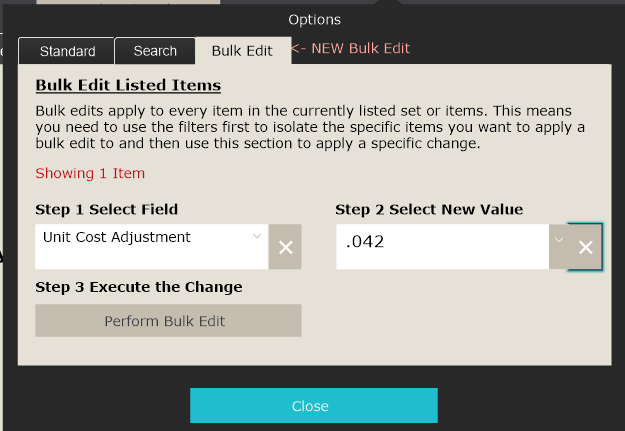Image resolution: width=625 pixels, height=431 pixels.
Task: Click the red Showing 1 Item text
Action: tap(90, 173)
